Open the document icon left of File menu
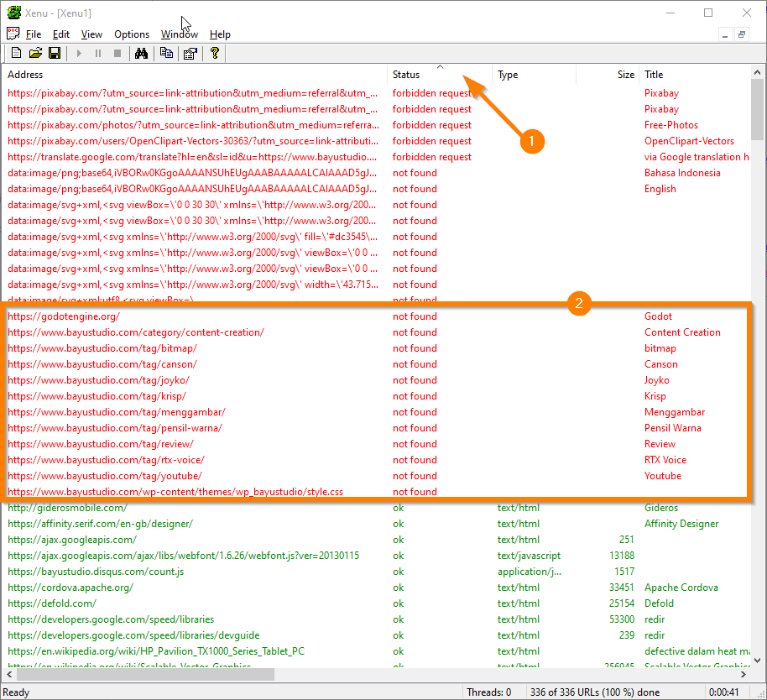The image size is (767, 700). [13, 34]
